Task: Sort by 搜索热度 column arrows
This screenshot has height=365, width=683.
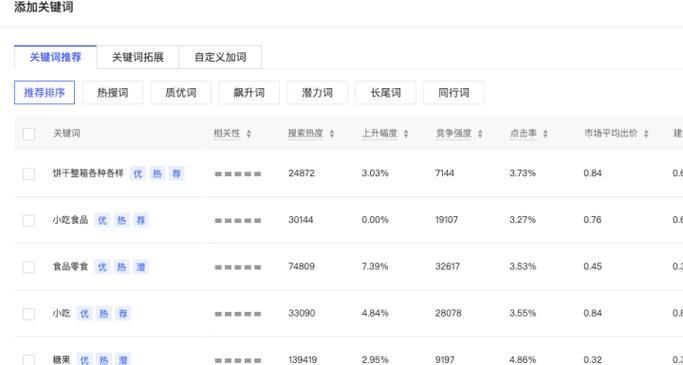Action: pos(332,134)
